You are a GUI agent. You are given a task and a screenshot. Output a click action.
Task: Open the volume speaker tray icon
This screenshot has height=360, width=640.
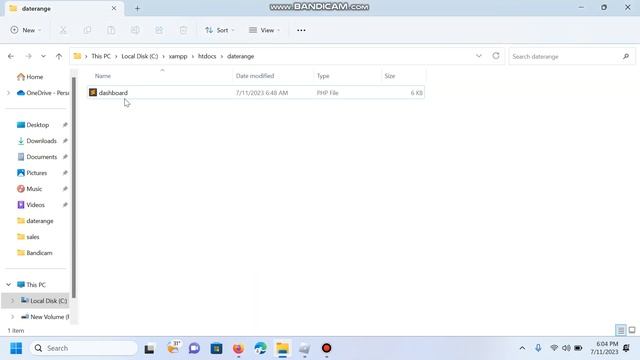pyautogui.click(x=566, y=348)
